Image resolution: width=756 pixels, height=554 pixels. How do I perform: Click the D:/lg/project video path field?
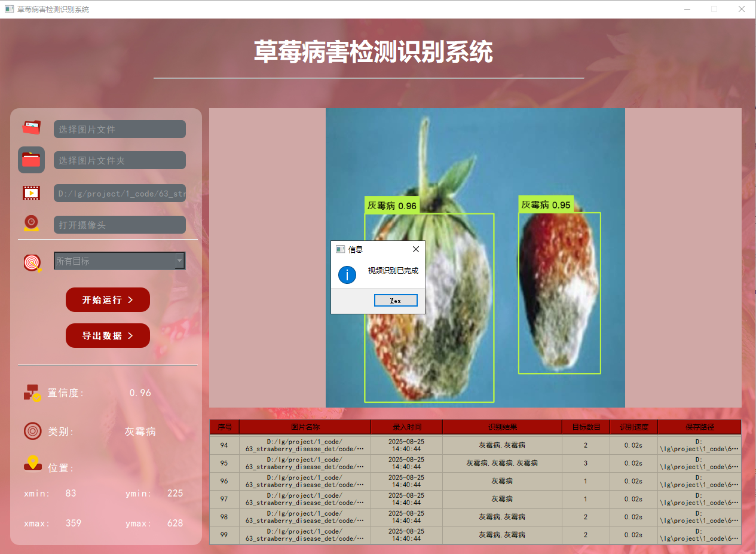[x=120, y=193]
